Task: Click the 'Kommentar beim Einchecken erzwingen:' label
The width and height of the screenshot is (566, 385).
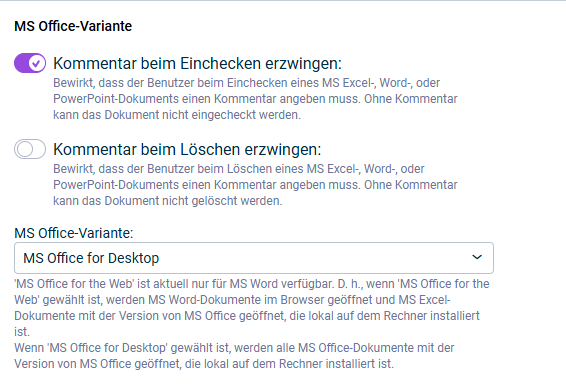Action: [x=197, y=64]
